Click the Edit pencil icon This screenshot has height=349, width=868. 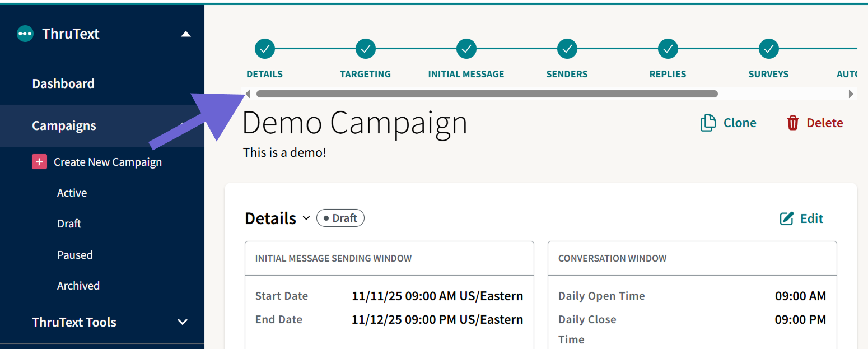[787, 218]
